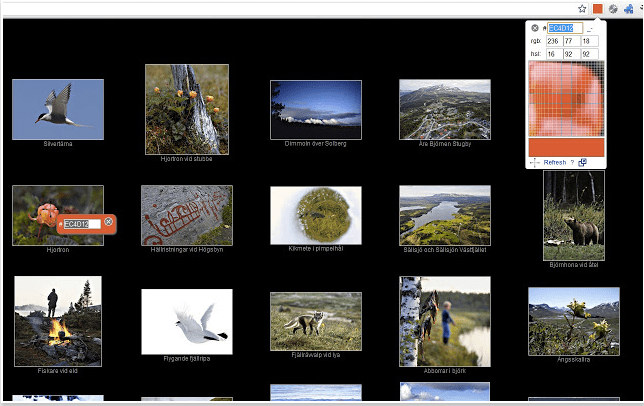Open the Åre Björnen Stugby aerial thumbnail
Viewport: 644px width, 406px height.
click(x=445, y=110)
